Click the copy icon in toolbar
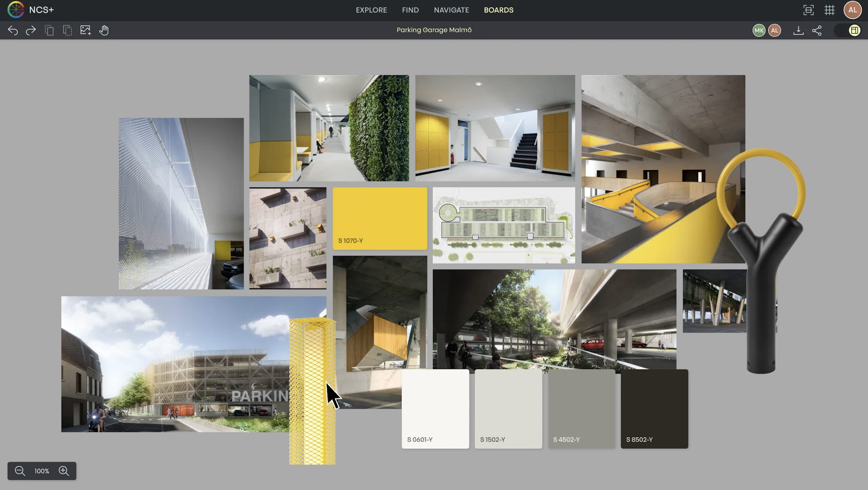Image resolution: width=868 pixels, height=490 pixels. point(49,30)
